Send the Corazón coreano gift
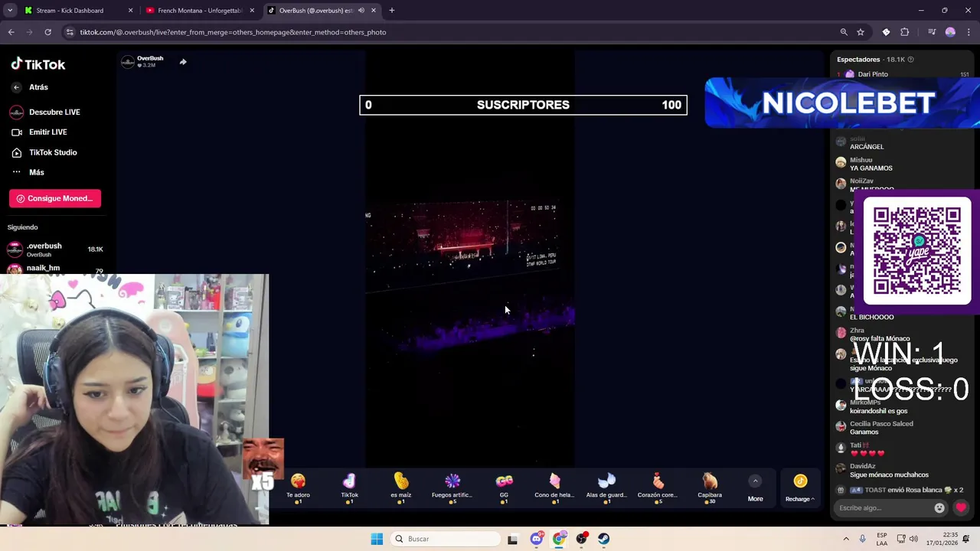 click(658, 487)
